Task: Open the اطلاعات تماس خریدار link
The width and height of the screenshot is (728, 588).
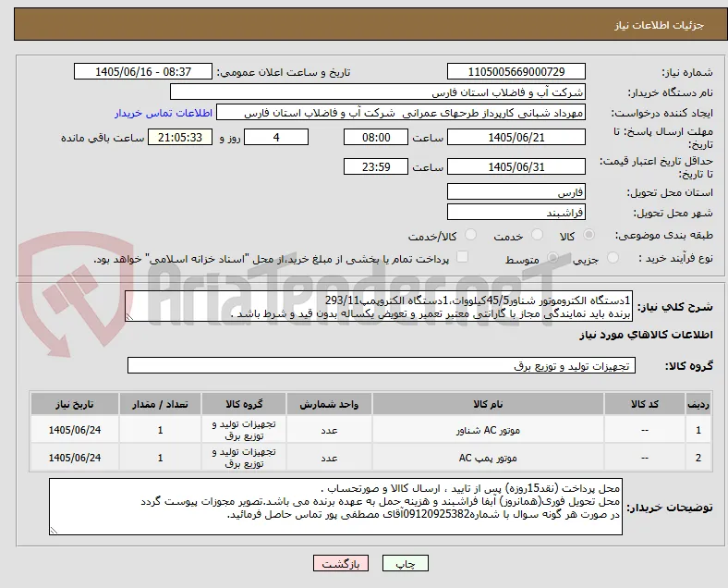Action: (x=164, y=113)
